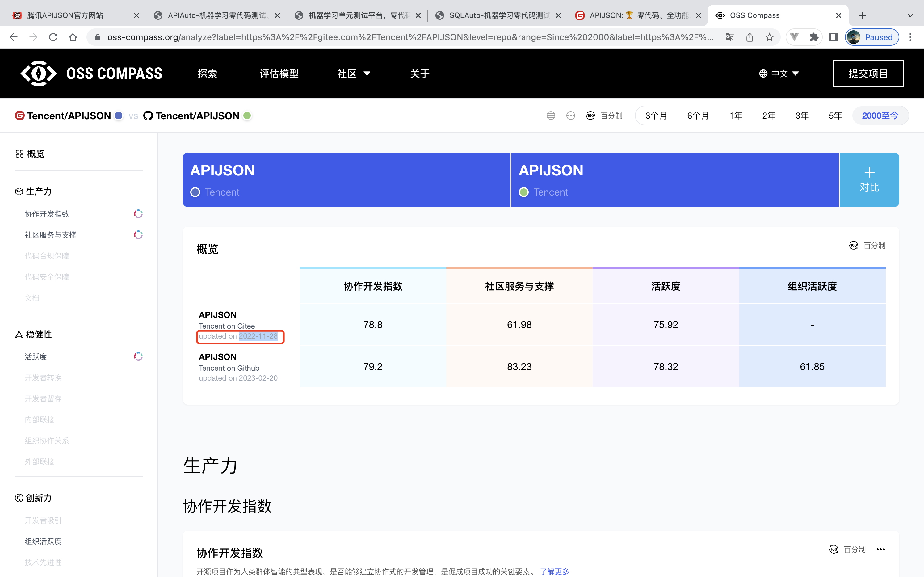Toggle 百分制 in the top toolbar
Image resolution: width=924 pixels, height=577 pixels.
click(604, 116)
